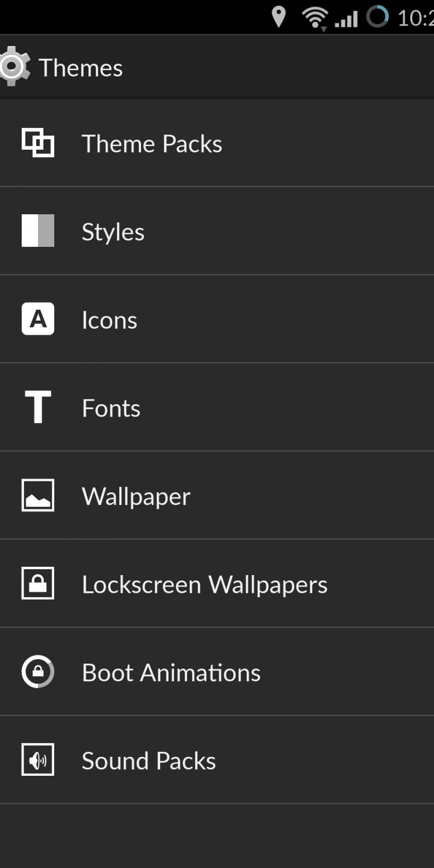Image resolution: width=434 pixels, height=868 pixels.
Task: Select the Styles menu entry
Action: [x=113, y=232]
